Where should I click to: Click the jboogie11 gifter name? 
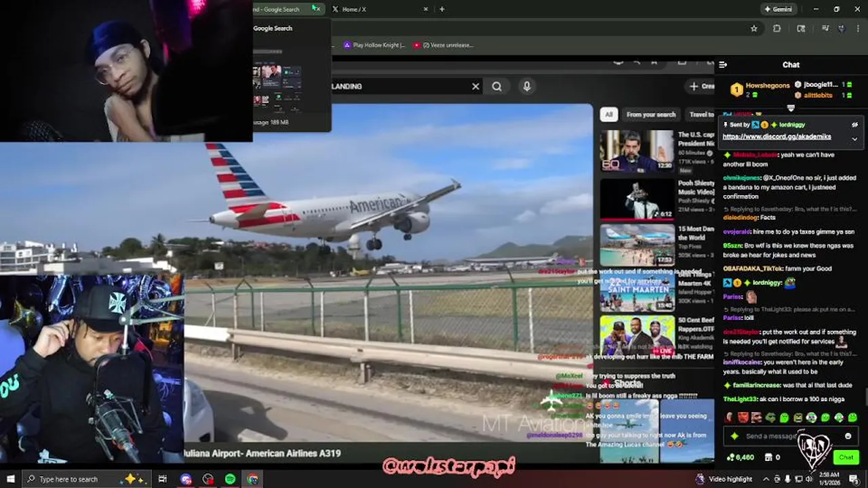click(x=821, y=85)
